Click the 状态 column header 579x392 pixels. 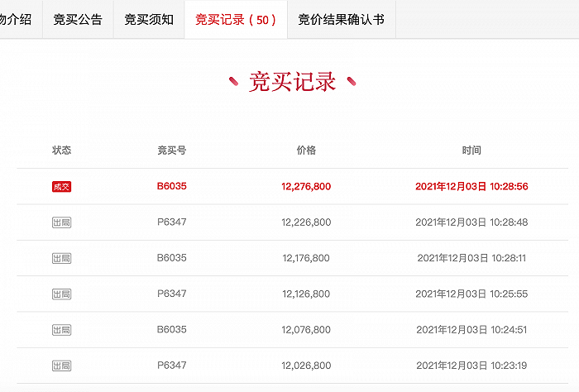click(x=61, y=151)
